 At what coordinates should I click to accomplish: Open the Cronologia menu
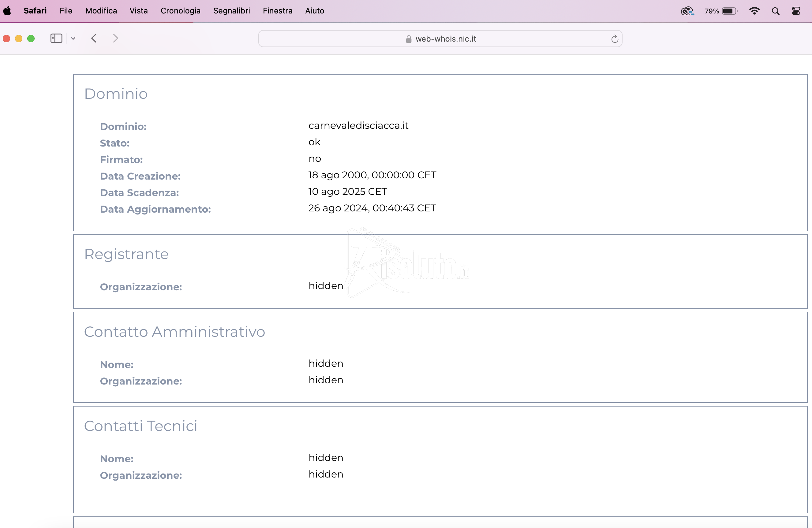click(181, 11)
